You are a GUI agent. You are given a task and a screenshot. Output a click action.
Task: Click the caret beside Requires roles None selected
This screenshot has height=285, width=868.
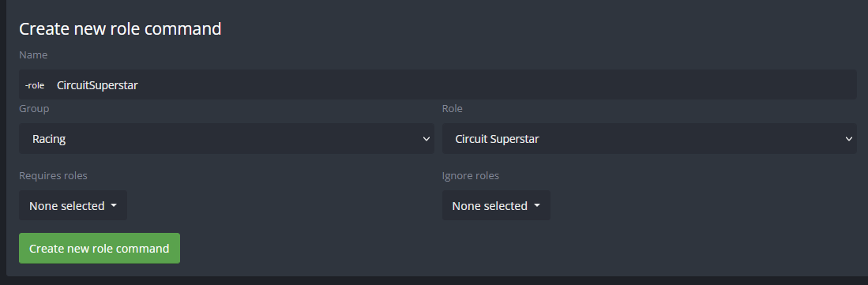click(114, 205)
